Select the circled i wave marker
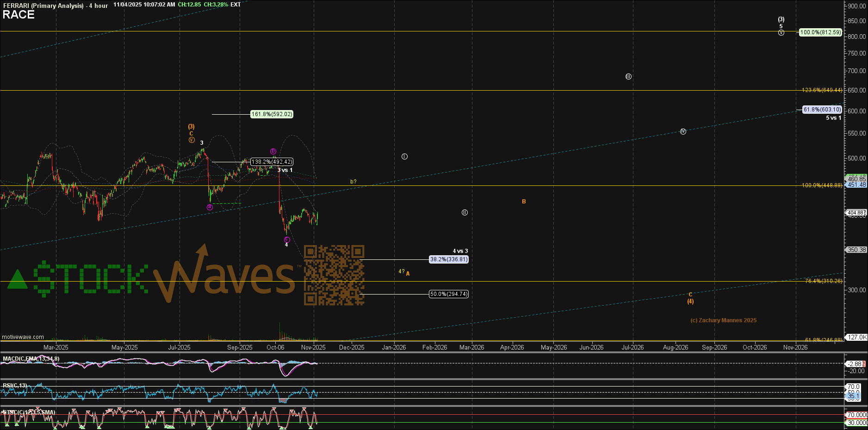The width and height of the screenshot is (868, 430). click(404, 157)
